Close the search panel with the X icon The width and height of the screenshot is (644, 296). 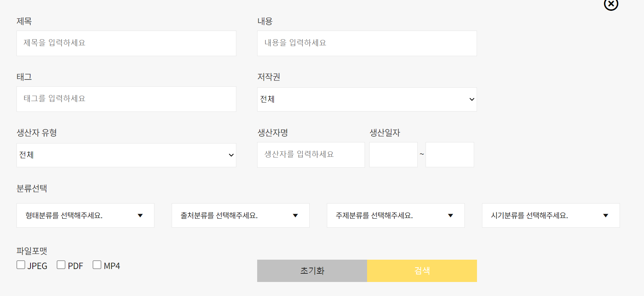coord(611,4)
